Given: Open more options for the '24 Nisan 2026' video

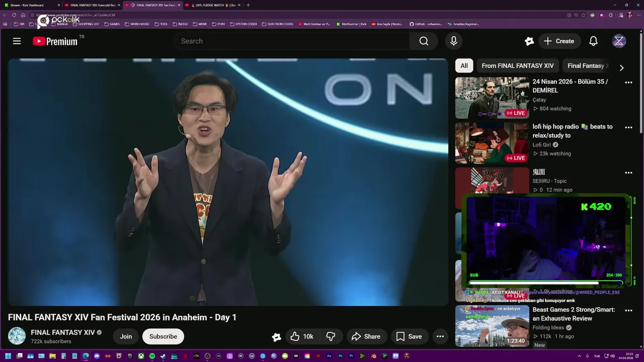Looking at the screenshot, I should (628, 82).
